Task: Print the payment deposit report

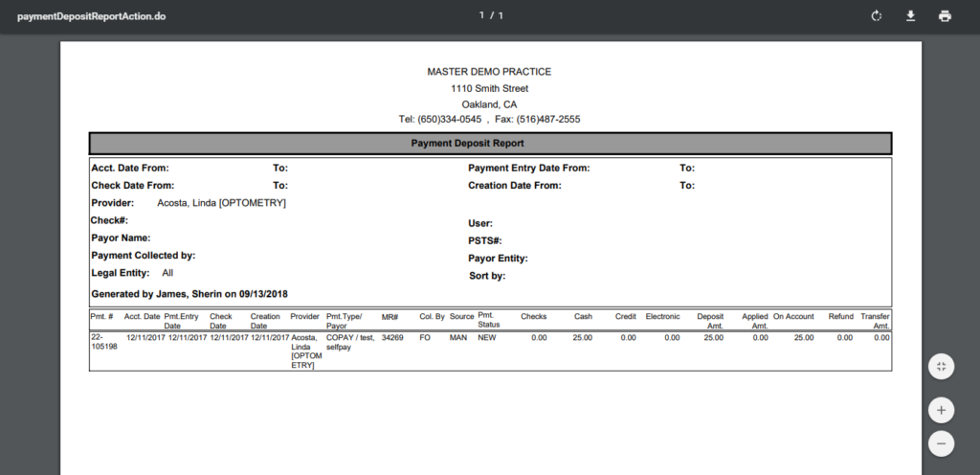Action: click(x=945, y=16)
